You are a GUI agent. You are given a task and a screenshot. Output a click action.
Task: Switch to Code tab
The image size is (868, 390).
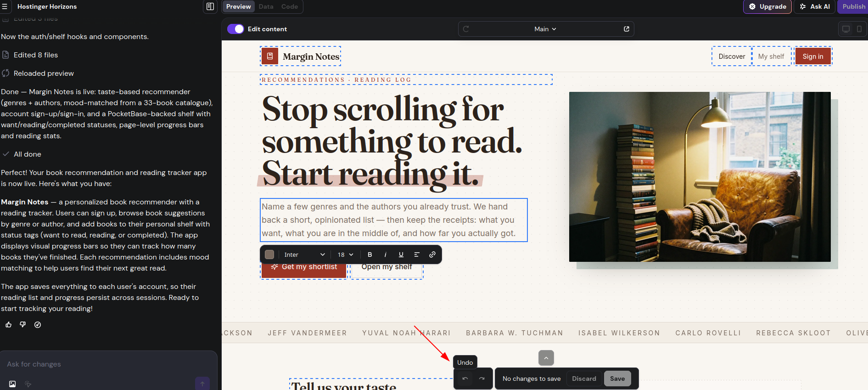click(x=290, y=6)
